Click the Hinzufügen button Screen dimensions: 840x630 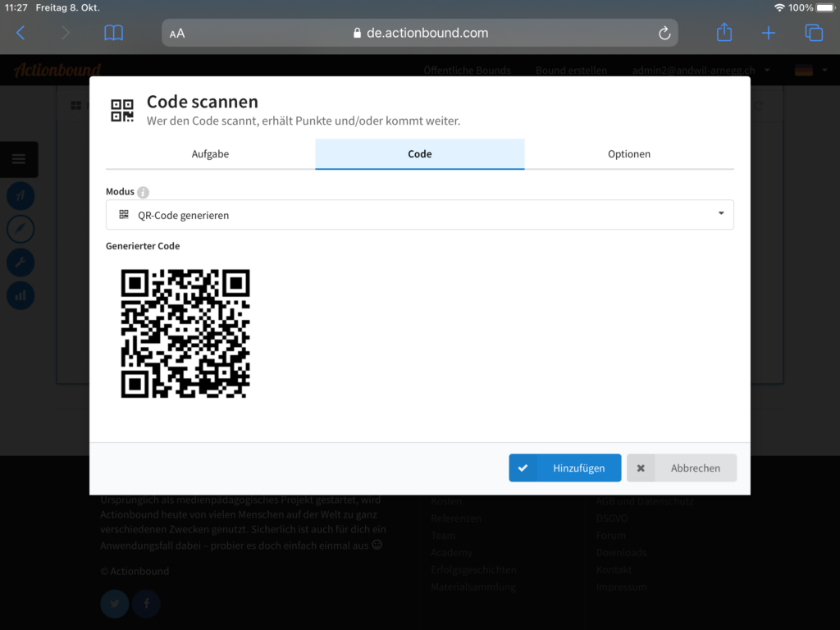pyautogui.click(x=564, y=468)
